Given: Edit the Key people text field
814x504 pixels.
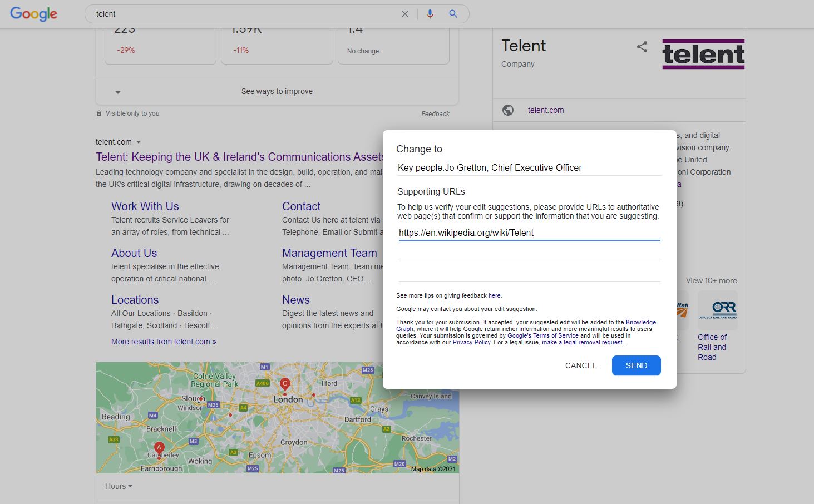Looking at the screenshot, I should tap(529, 168).
